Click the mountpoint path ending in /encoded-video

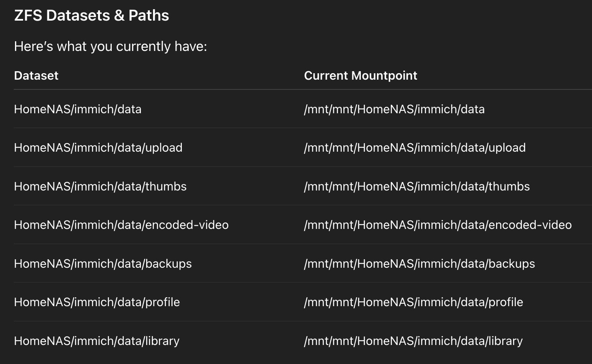pyautogui.click(x=438, y=225)
